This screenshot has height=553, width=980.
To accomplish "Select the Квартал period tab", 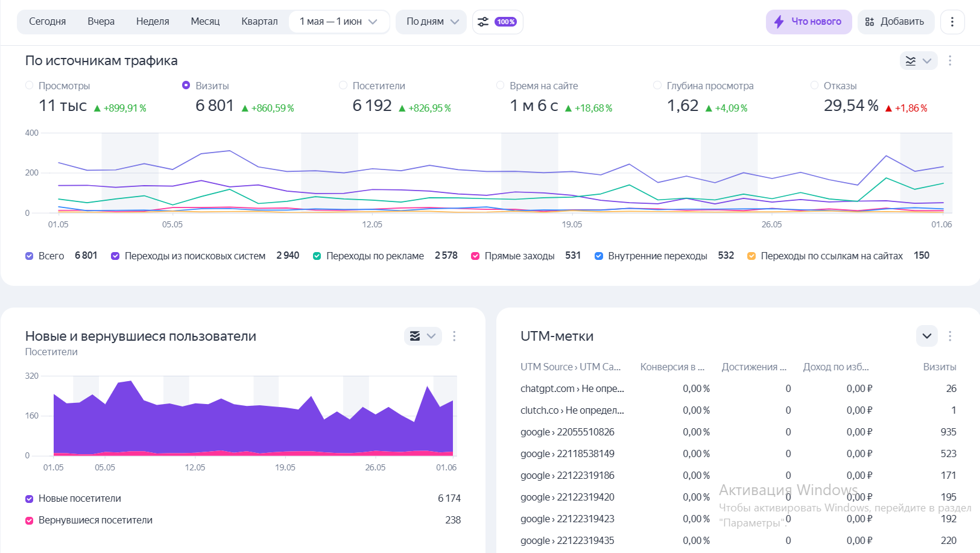I will pos(259,22).
